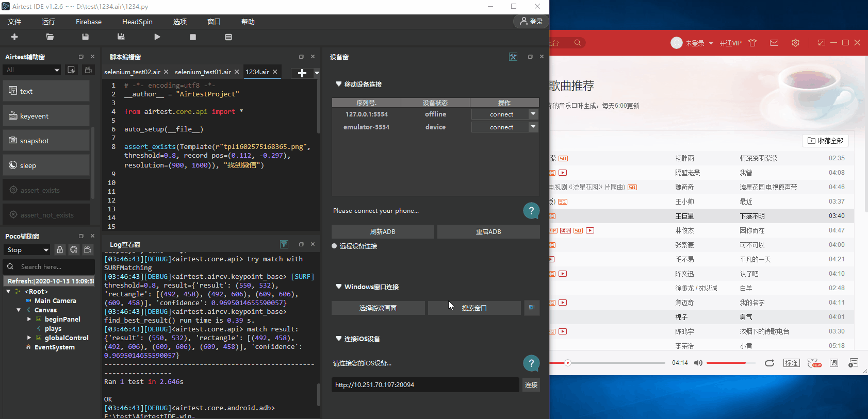This screenshot has width=868, height=419.
Task: Collapse the Root node in Poco tree
Action: pos(8,292)
